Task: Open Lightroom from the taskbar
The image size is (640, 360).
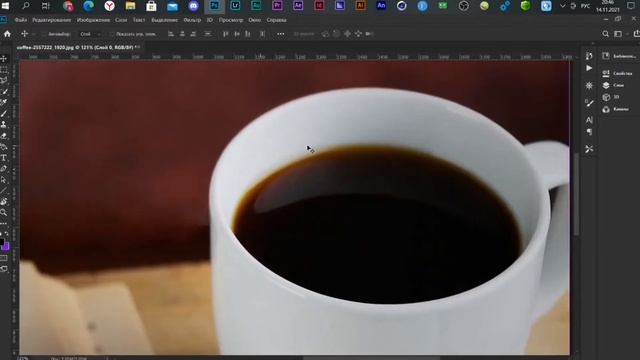Action: [x=235, y=6]
